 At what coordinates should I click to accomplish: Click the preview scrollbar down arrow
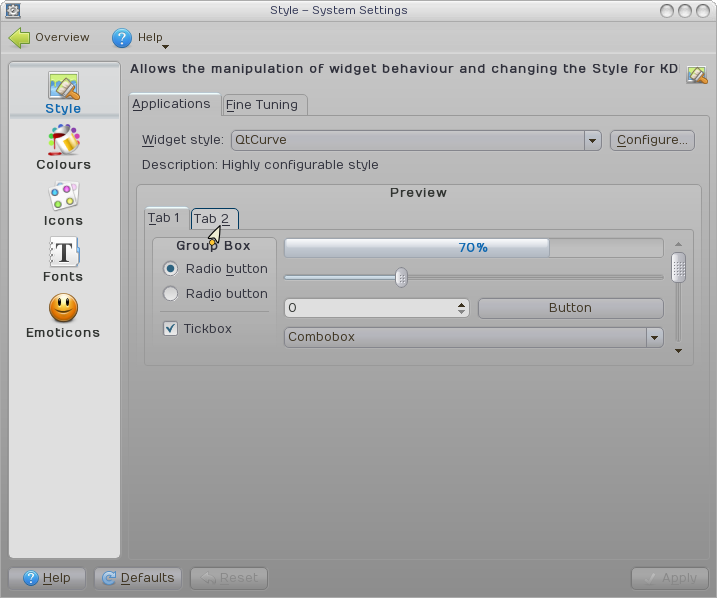(679, 351)
